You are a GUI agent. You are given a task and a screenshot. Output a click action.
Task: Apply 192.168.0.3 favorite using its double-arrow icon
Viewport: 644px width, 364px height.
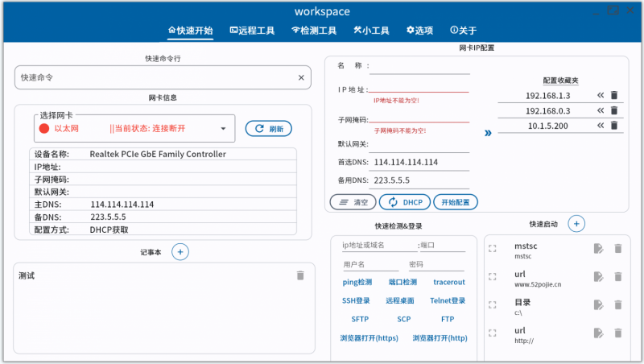pos(601,110)
